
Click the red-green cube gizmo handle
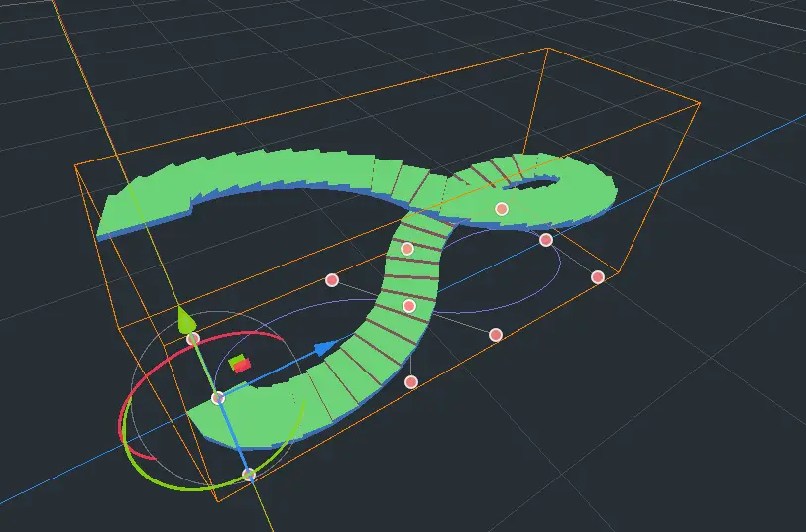pyautogui.click(x=239, y=364)
